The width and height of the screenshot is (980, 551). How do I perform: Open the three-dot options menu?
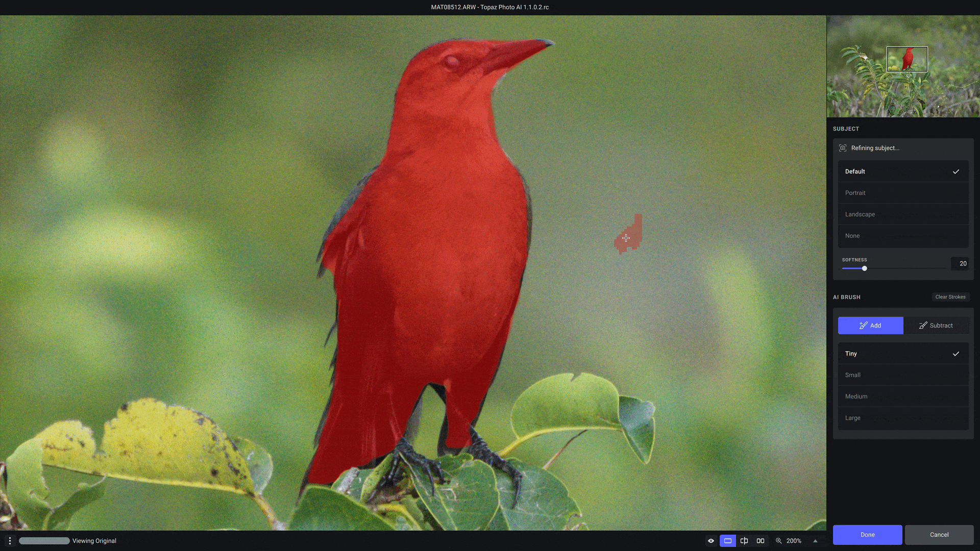pyautogui.click(x=10, y=541)
